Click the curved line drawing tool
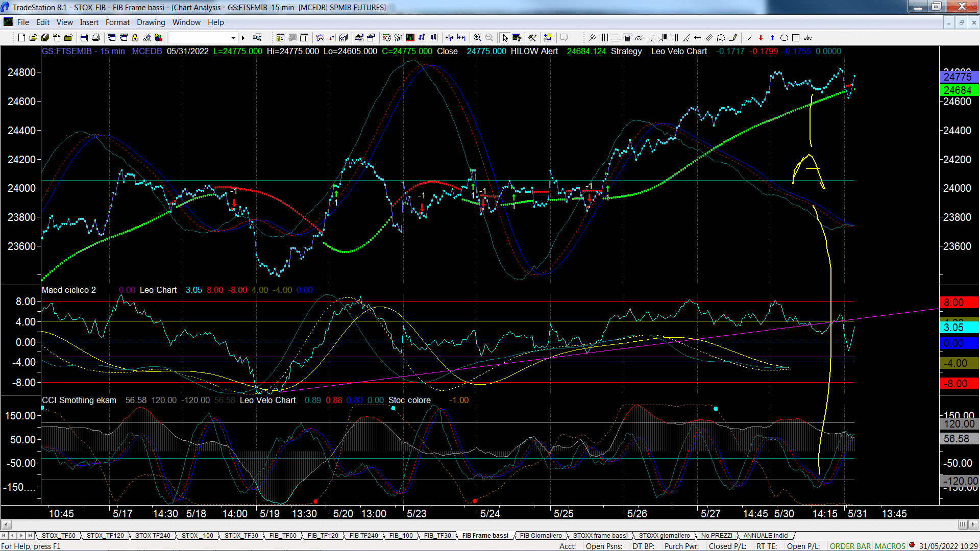The width and height of the screenshot is (980, 551). coord(748,38)
